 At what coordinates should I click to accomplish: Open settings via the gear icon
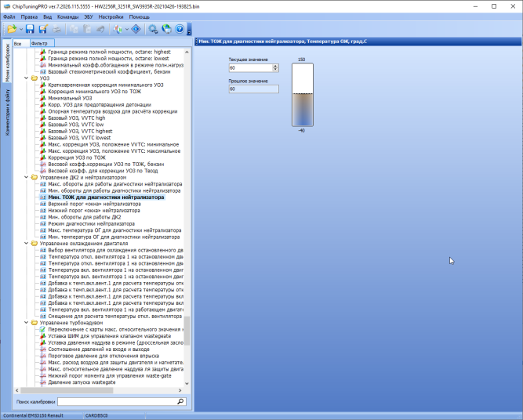(153, 29)
